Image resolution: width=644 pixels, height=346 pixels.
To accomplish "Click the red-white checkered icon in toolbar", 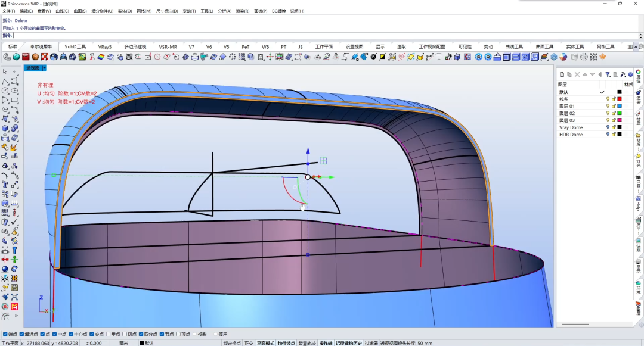I will (x=45, y=57).
